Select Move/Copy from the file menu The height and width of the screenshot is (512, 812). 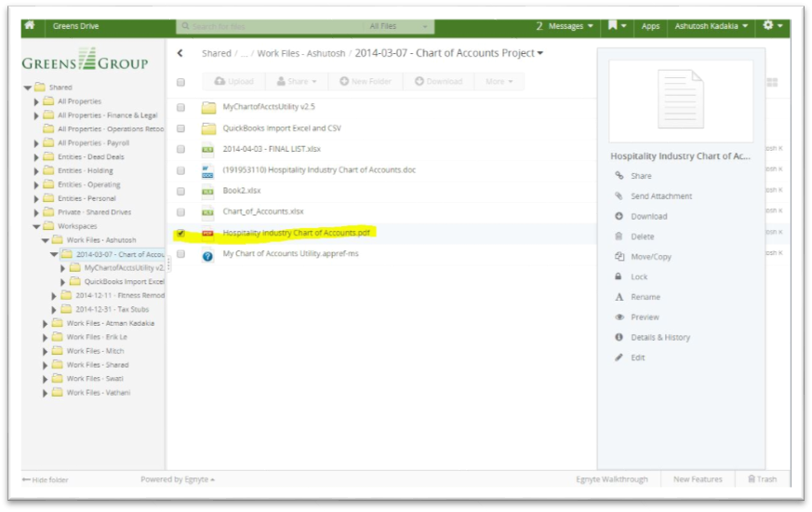tap(650, 257)
